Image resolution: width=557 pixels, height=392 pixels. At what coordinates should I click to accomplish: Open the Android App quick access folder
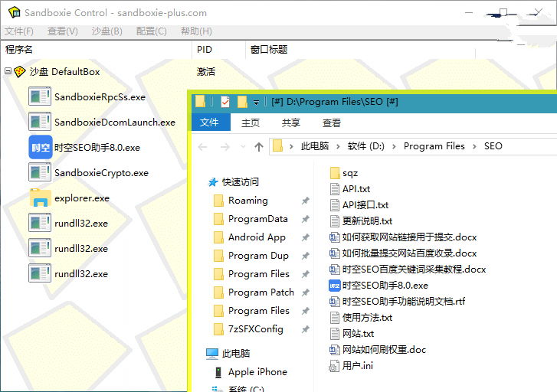point(257,237)
